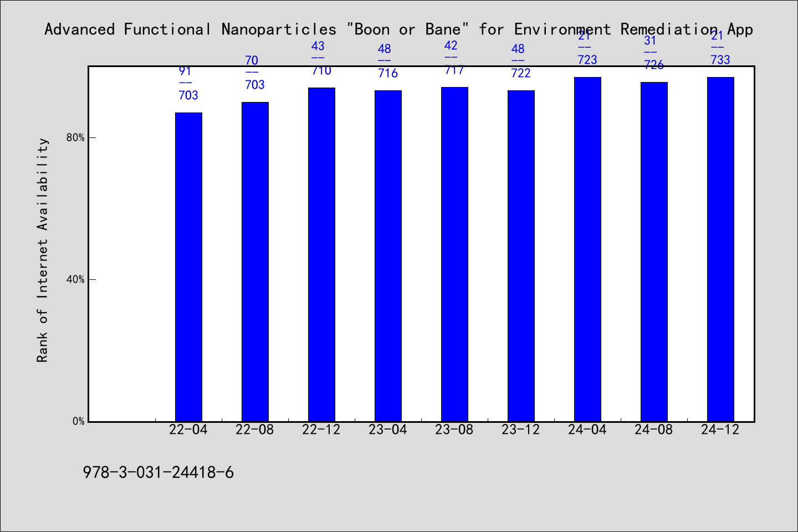The height and width of the screenshot is (532, 798).
Task: Click the 24-04 axis label
Action: pos(587,429)
